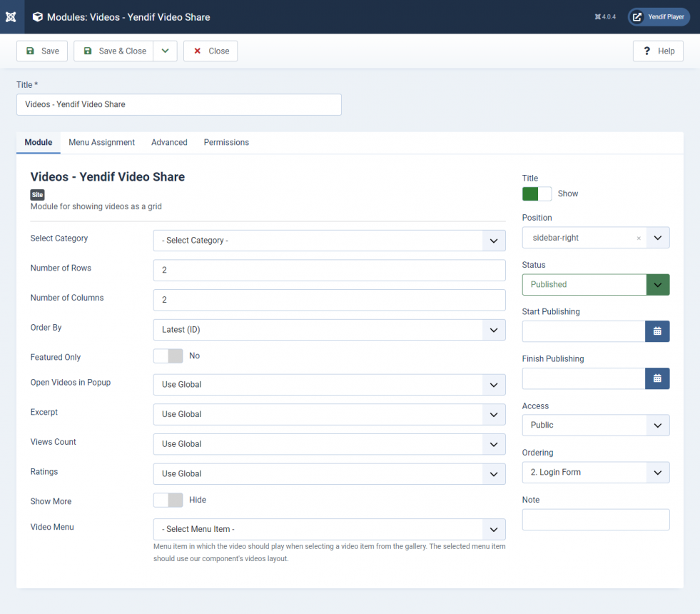700x614 pixels.
Task: Click the Number of Rows field
Action: [330, 270]
